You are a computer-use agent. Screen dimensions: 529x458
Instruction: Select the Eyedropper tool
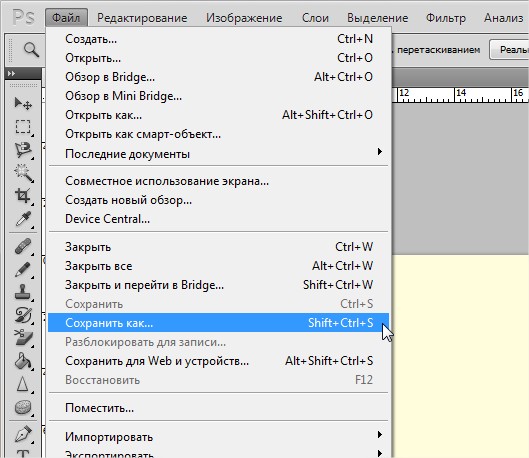pyautogui.click(x=23, y=219)
